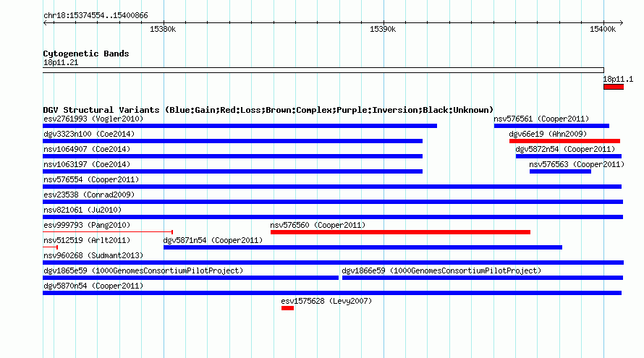Select the nsv576554 (Cooper2011) label
This screenshot has height=358, width=644.
click(91, 179)
